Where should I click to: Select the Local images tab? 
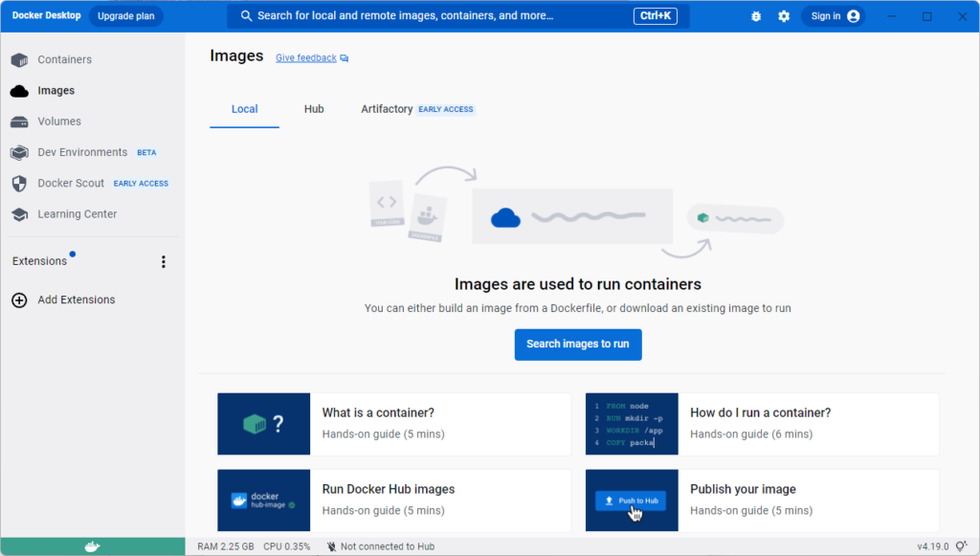point(244,109)
